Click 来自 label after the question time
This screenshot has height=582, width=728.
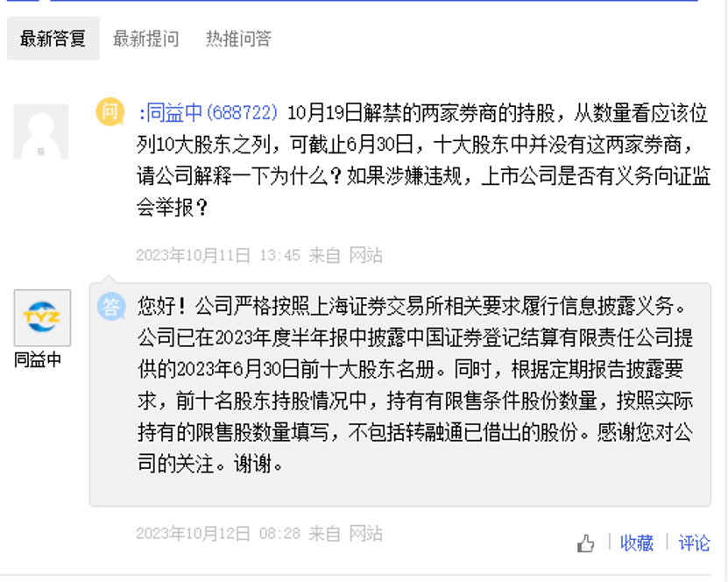click(x=325, y=255)
